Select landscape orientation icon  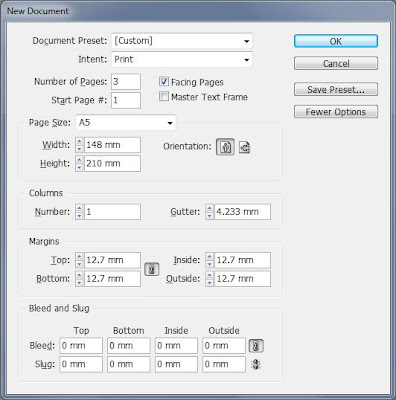[x=245, y=147]
